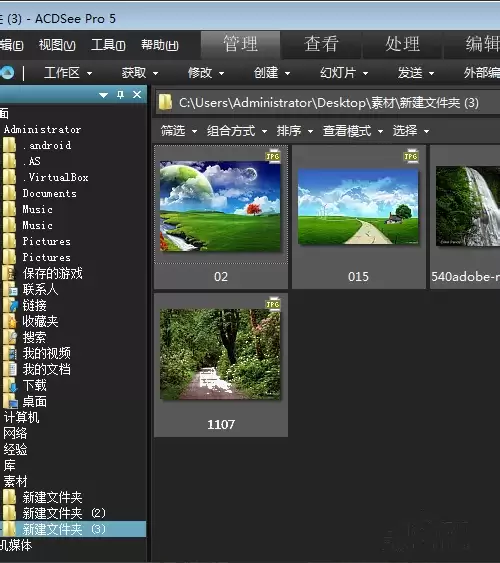Switch to the 查看 view tab
This screenshot has width=500, height=563.
pyautogui.click(x=322, y=45)
